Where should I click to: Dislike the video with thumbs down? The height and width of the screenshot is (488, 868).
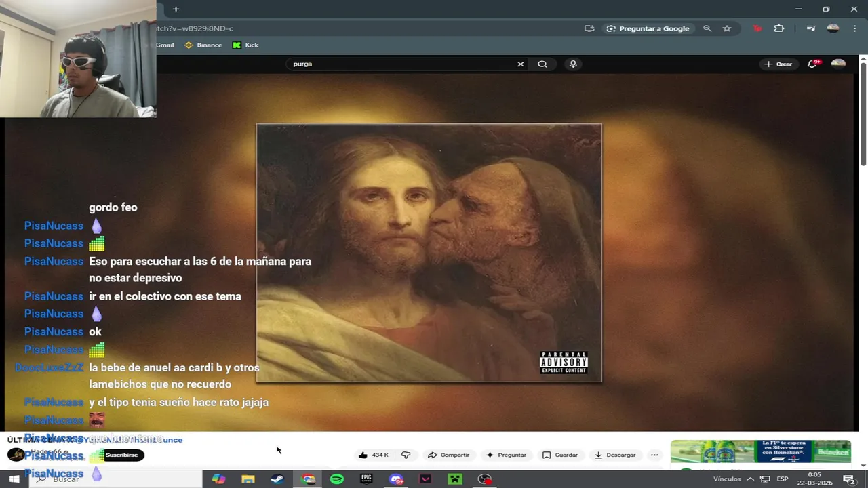(406, 455)
